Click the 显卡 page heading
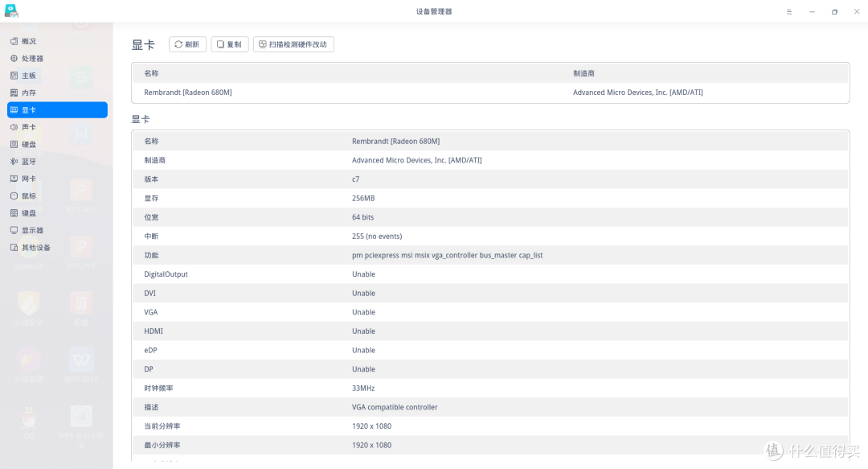Image resolution: width=868 pixels, height=469 pixels. tap(143, 45)
